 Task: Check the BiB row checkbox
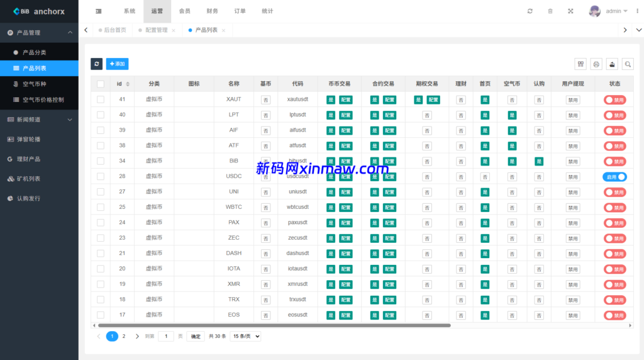(x=101, y=161)
